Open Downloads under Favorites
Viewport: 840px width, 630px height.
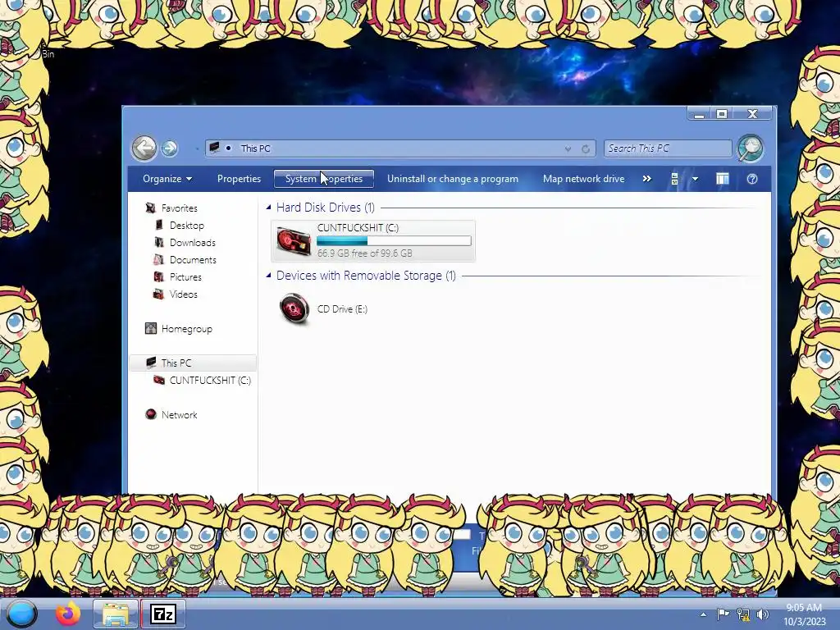tap(192, 243)
